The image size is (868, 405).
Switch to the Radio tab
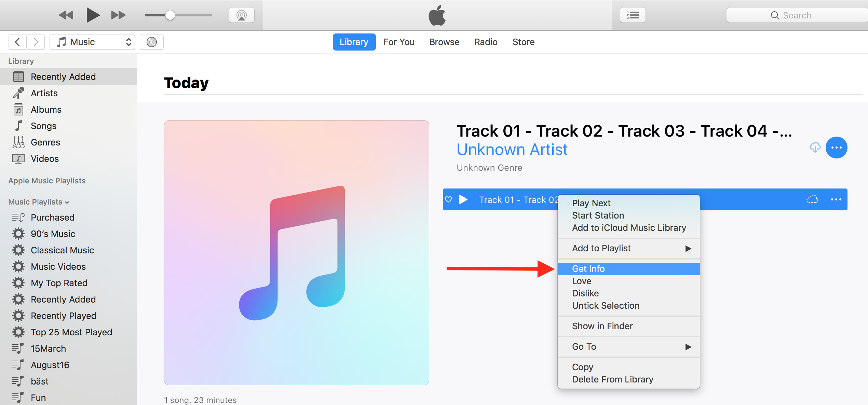pyautogui.click(x=486, y=42)
